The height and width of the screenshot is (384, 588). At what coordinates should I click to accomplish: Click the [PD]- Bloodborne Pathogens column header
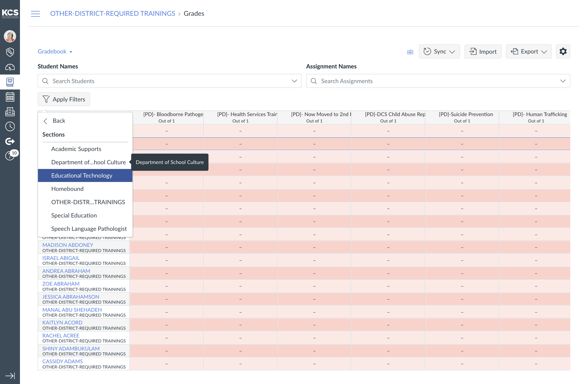click(x=167, y=117)
